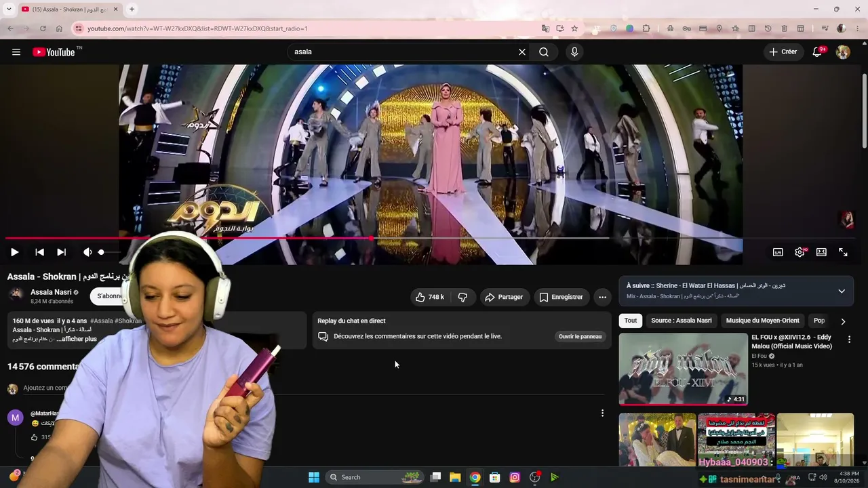
Task: Start voice search with the microphone icon
Action: coord(574,52)
